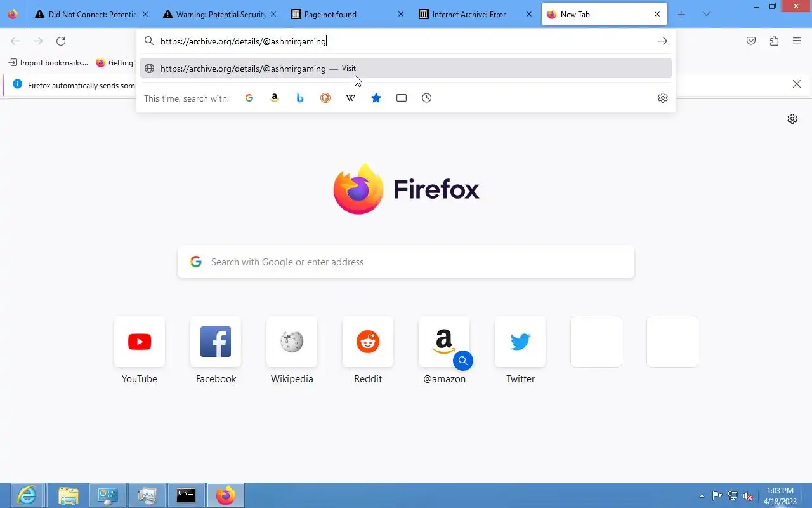Dismiss the Firefox data notification bar
The height and width of the screenshot is (508, 812).
tap(797, 84)
